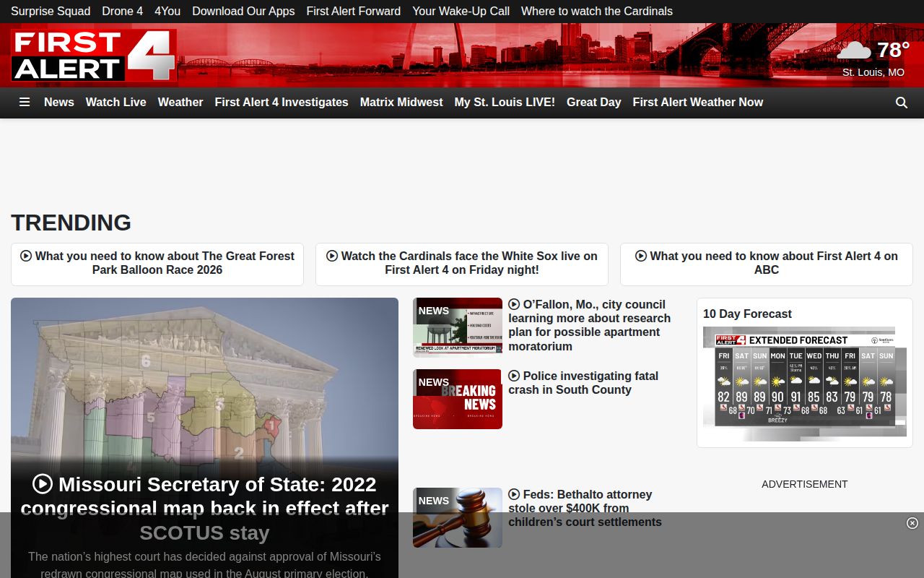Open 4You top link
This screenshot has height=578, width=924.
[167, 11]
